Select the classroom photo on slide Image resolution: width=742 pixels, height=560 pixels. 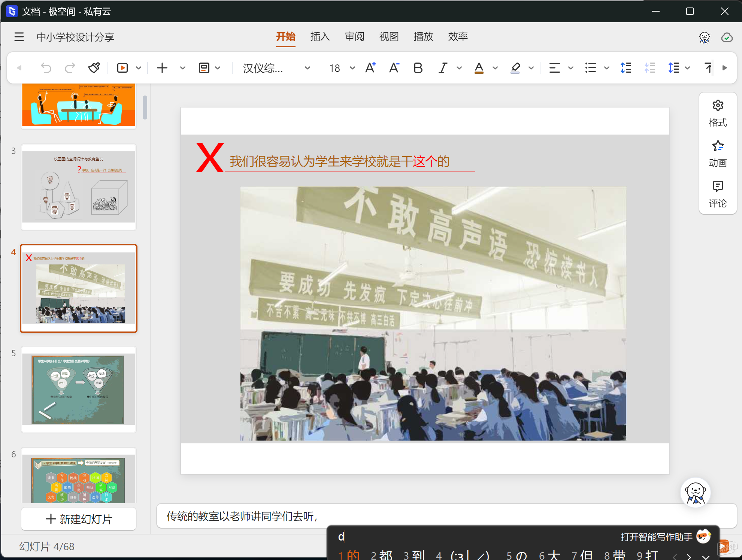pyautogui.click(x=433, y=314)
